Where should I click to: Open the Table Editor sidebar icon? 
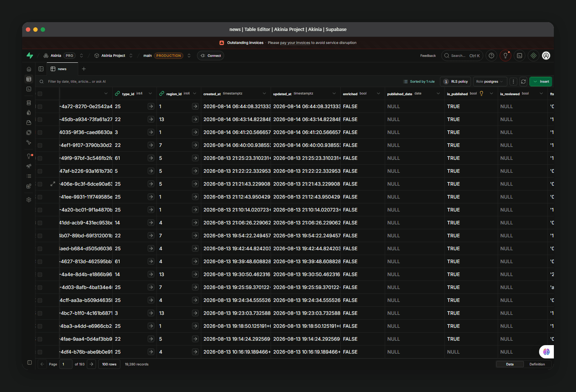tap(29, 79)
